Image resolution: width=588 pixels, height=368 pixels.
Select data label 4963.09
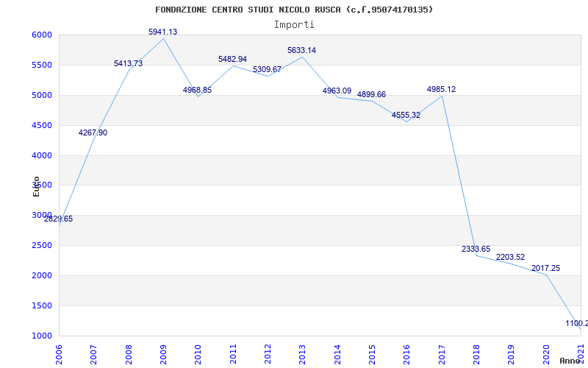click(337, 91)
